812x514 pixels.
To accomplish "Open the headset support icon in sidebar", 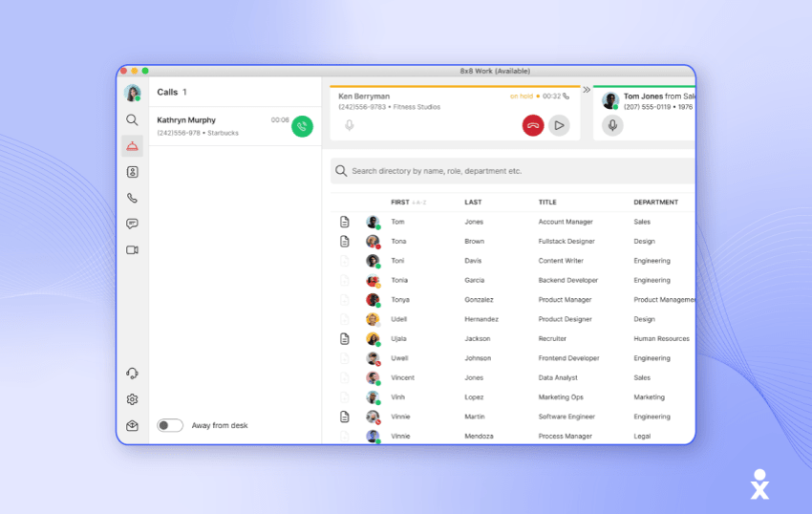I will click(x=132, y=374).
